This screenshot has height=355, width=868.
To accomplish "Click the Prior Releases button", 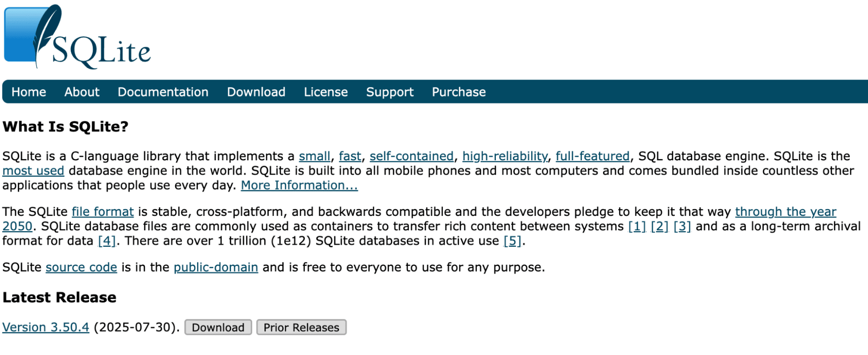I will (x=301, y=327).
